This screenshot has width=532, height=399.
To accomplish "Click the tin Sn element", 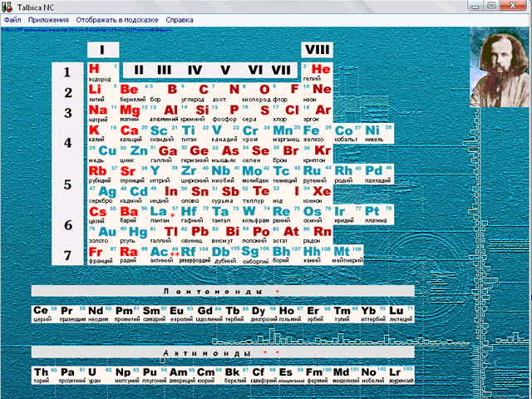I will point(195,195).
